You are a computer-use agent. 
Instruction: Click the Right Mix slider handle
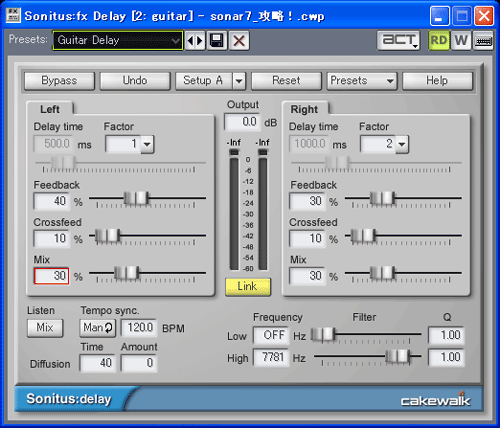(383, 273)
